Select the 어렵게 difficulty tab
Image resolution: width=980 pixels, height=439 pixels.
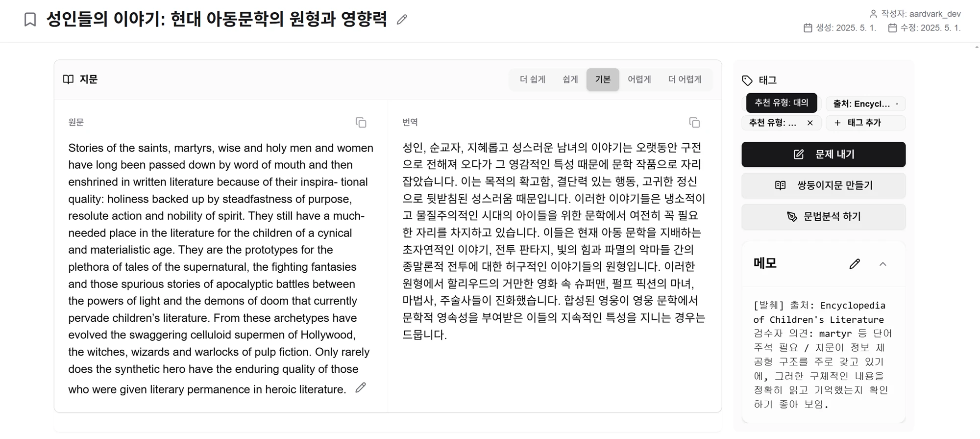pyautogui.click(x=639, y=79)
